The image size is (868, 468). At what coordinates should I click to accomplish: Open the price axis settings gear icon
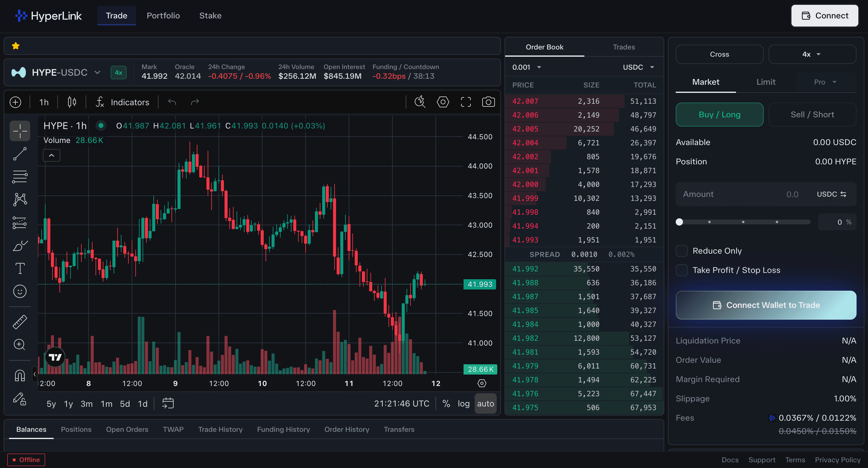tap(482, 383)
